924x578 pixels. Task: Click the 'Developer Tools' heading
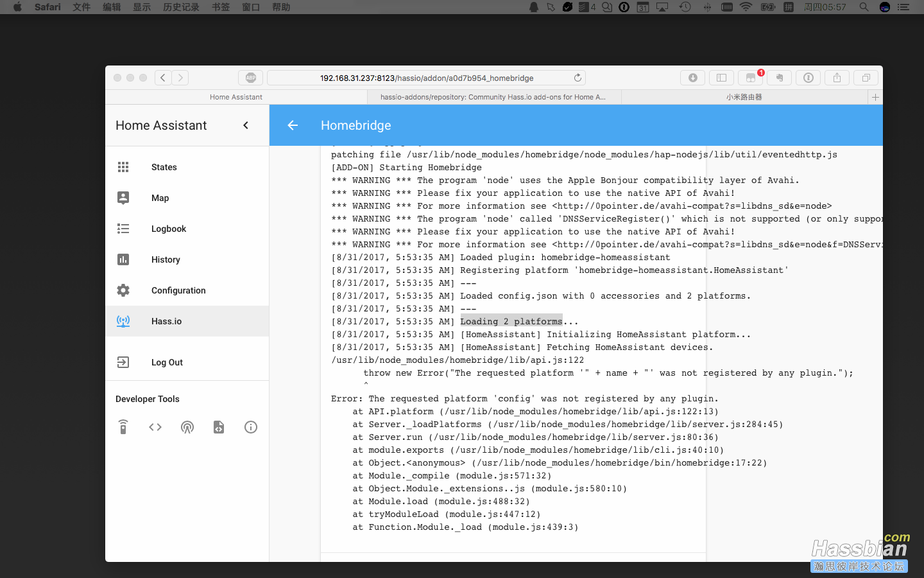tap(148, 399)
